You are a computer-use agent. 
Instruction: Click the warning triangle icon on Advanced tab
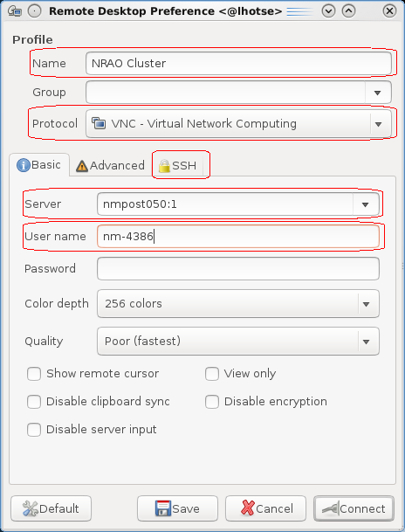[x=82, y=166]
